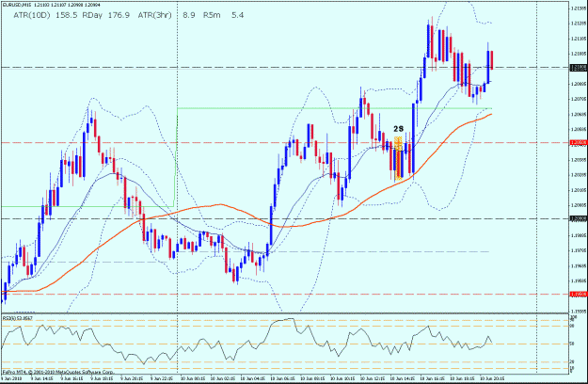Click the 10 Jun 04:15 time label
The width and height of the screenshot is (588, 384).
253,378
